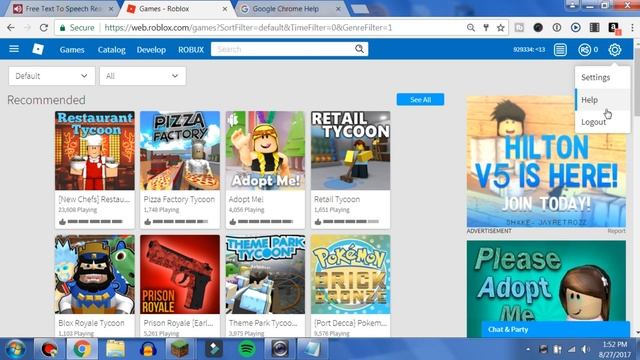Click the username 929334: <13 label
Image resolution: width=640 pixels, height=360 pixels.
point(529,49)
